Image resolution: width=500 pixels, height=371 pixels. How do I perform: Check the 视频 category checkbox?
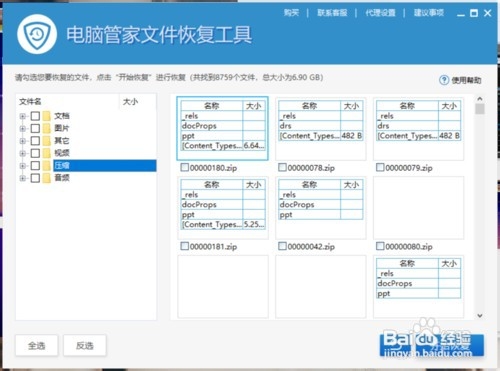tap(35, 153)
